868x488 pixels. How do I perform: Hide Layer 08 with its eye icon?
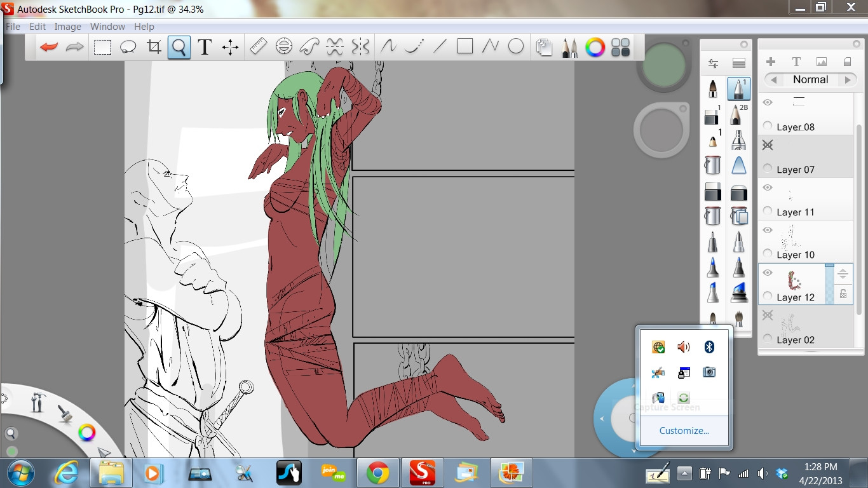click(x=768, y=102)
